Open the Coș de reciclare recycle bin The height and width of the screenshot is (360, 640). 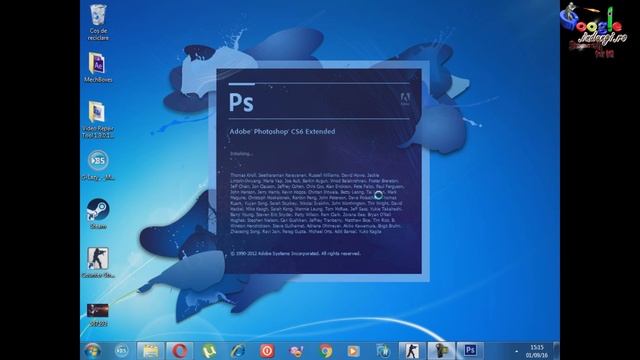point(98,22)
